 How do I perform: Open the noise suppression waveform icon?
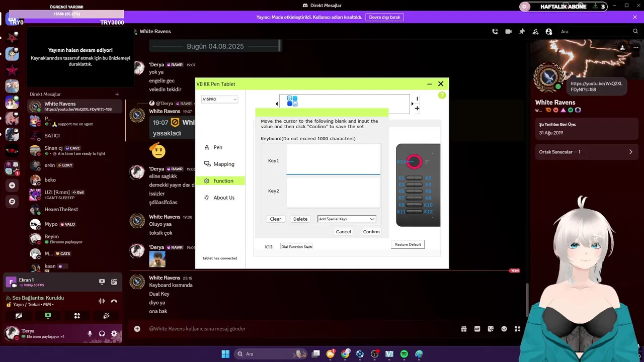102,301
